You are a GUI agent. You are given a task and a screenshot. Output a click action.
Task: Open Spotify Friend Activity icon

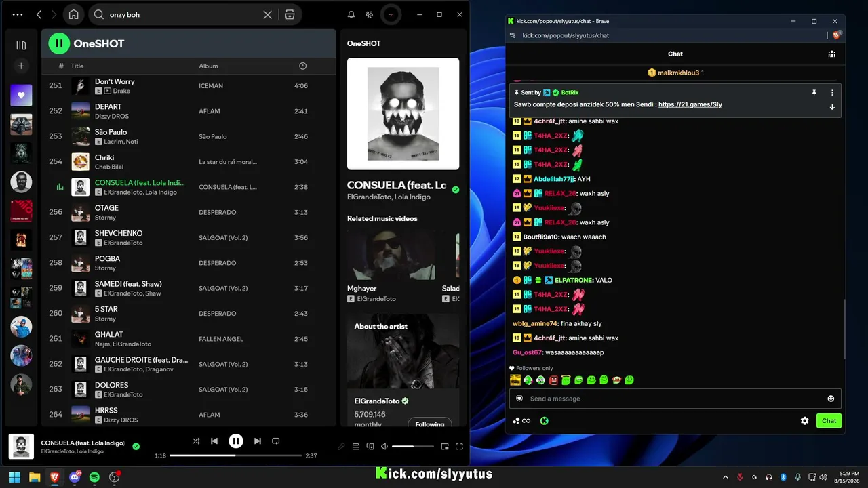[369, 14]
